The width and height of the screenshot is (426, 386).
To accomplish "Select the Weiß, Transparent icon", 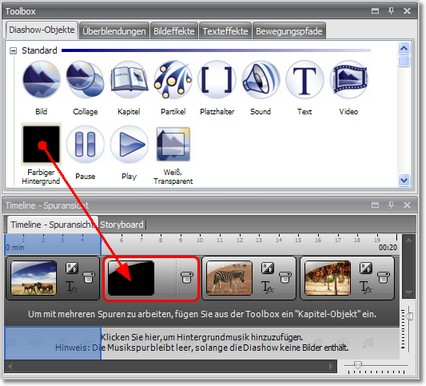I will 173,144.
